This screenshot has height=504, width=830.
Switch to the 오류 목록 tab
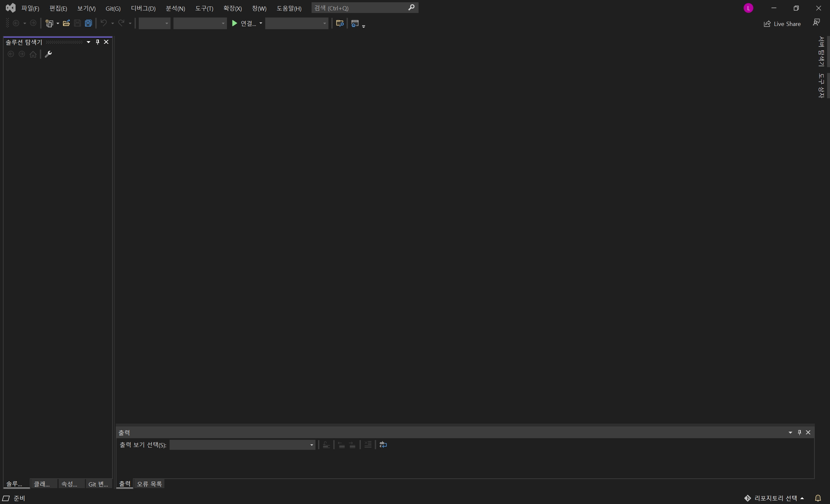pyautogui.click(x=149, y=484)
